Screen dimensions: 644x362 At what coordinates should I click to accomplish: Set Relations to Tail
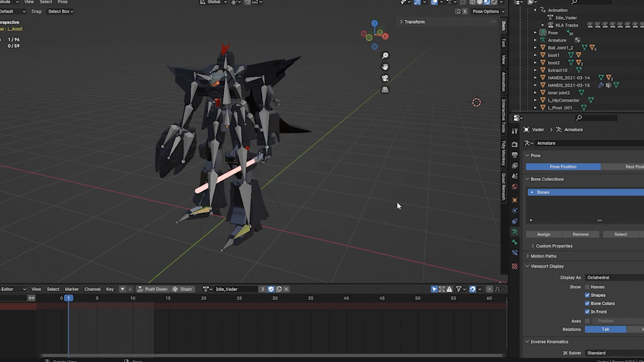(x=605, y=329)
